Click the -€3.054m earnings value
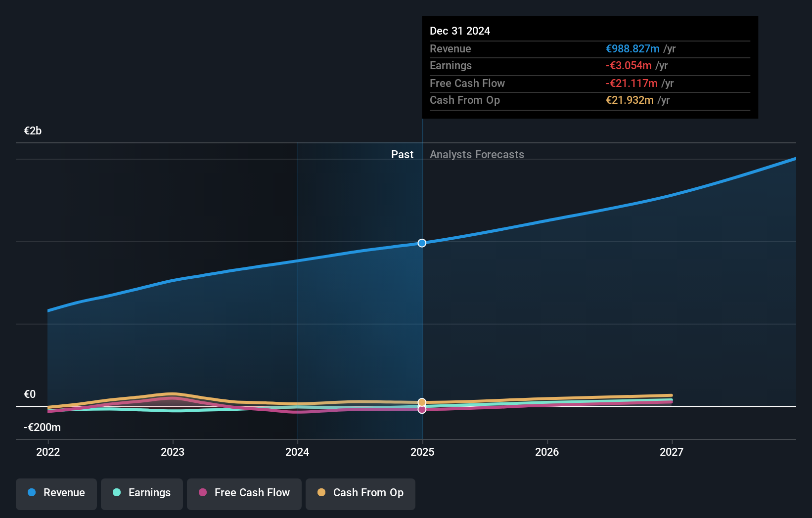The height and width of the screenshot is (518, 812). tap(629, 66)
